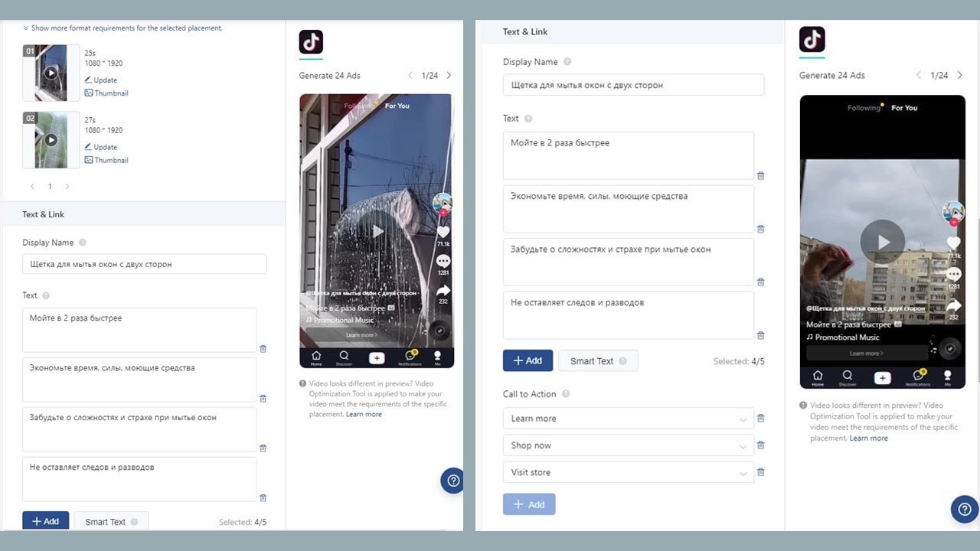Click Display Name help icon, right screenshot
The width and height of the screenshot is (980, 551).
pyautogui.click(x=567, y=62)
